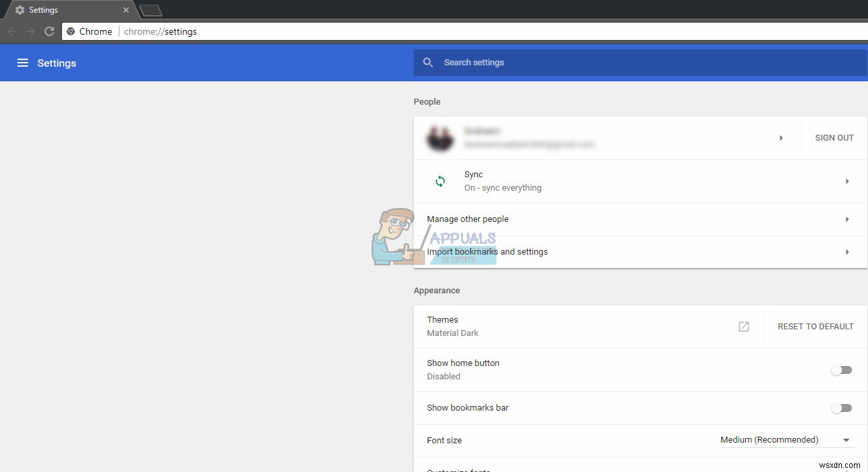The image size is (868, 472).
Task: Open the Settings hamburger menu
Action: tap(23, 63)
